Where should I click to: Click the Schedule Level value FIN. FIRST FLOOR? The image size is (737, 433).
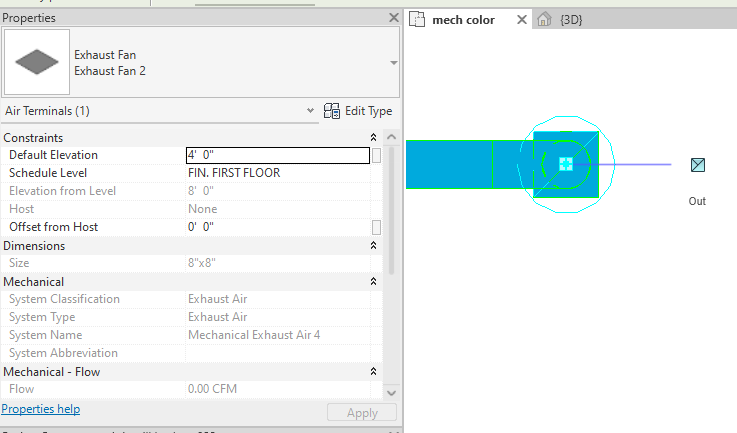[x=234, y=173]
